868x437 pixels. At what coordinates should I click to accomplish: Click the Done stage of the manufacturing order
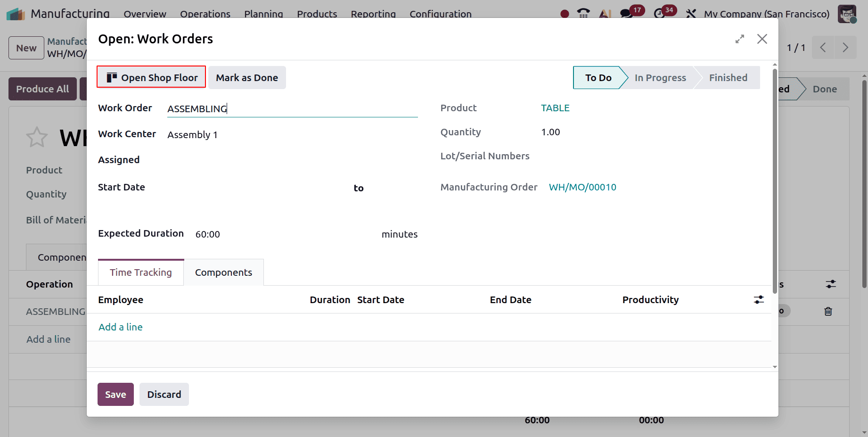click(825, 89)
